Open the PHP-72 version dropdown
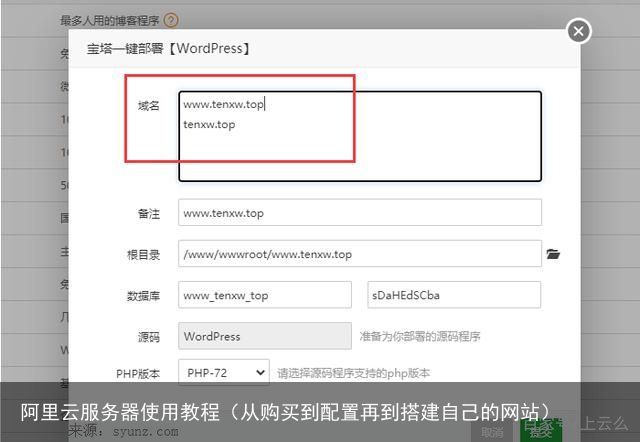Screen dimensions: 640x442 coord(224,372)
